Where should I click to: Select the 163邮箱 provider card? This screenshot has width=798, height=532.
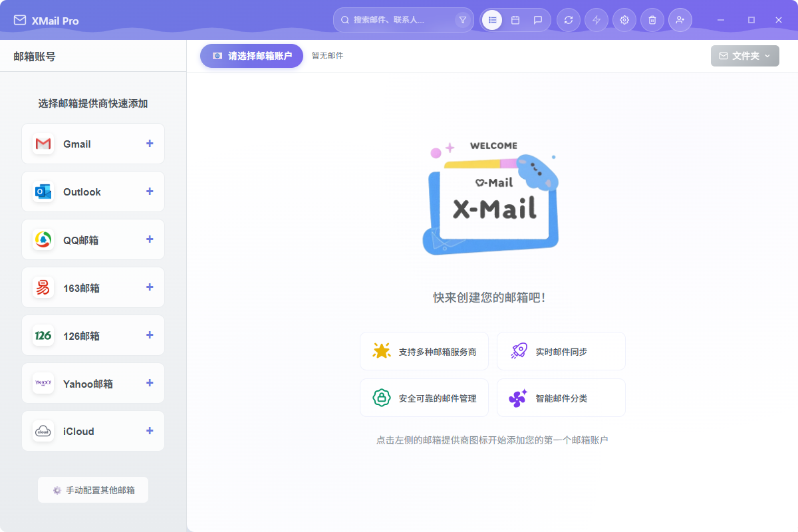click(92, 287)
